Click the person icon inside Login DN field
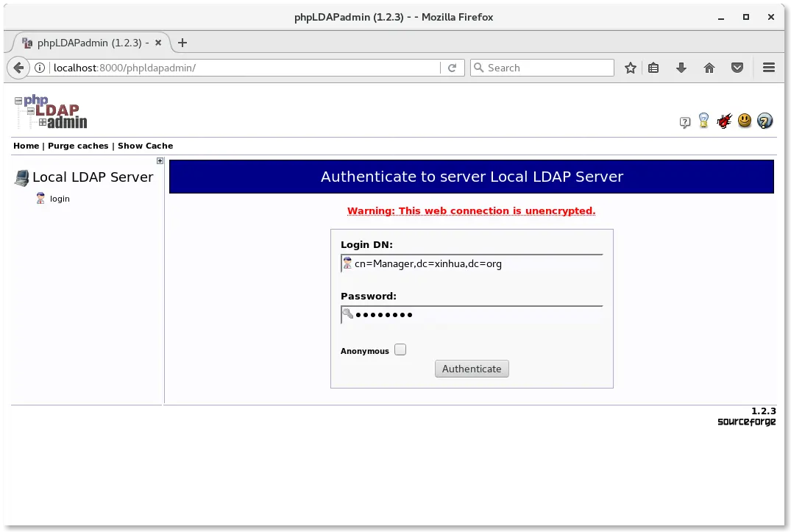The height and width of the screenshot is (532, 791). tap(346, 263)
